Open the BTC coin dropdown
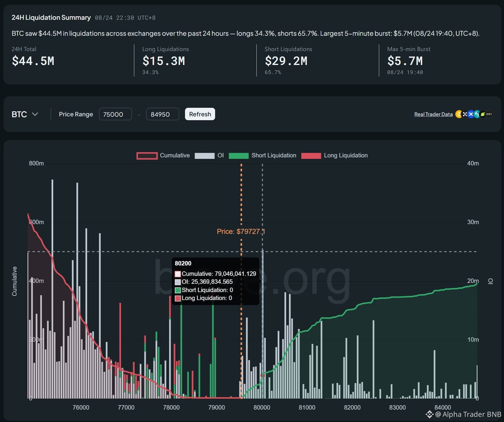The width and height of the screenshot is (504, 422). [25, 114]
